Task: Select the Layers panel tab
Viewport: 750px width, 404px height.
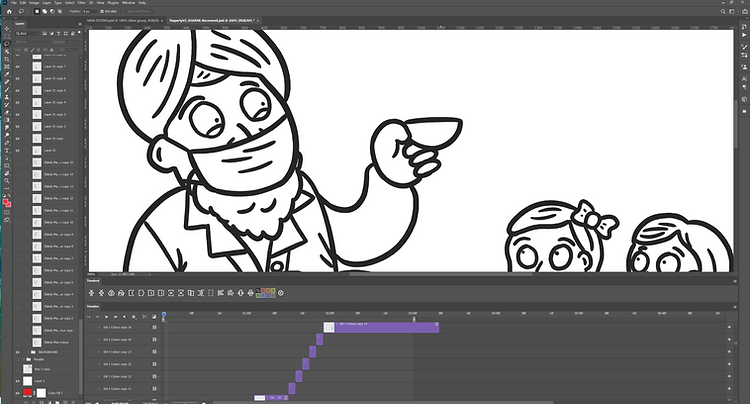Action: coord(20,23)
